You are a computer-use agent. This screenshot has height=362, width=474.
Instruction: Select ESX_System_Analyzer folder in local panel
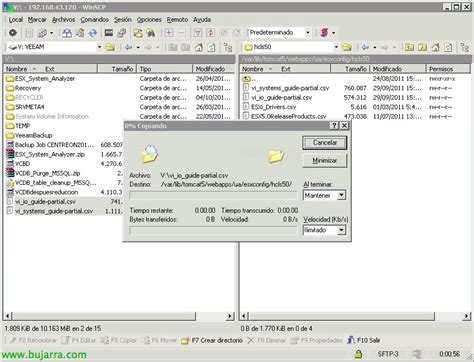(x=40, y=79)
